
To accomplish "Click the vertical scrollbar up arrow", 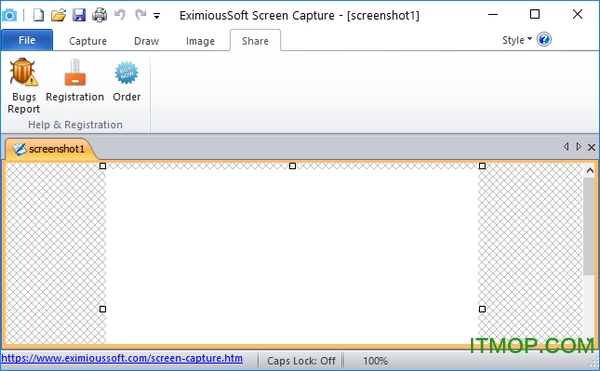I will click(x=590, y=171).
